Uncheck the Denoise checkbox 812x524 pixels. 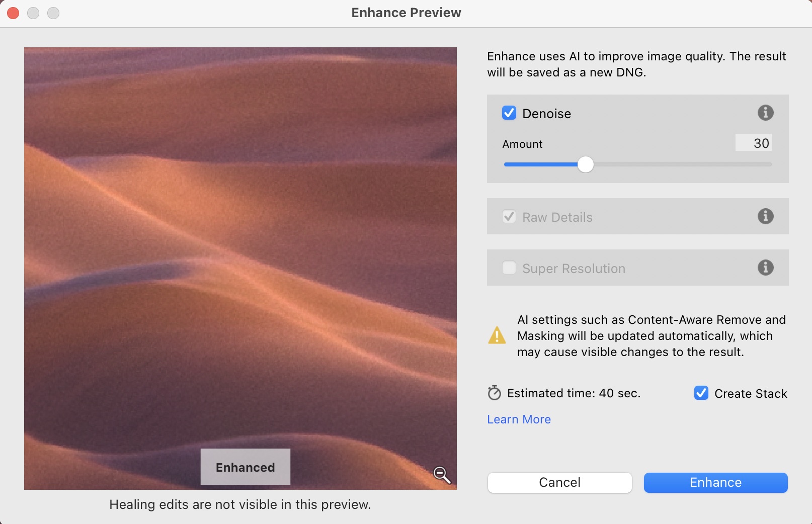pos(509,113)
